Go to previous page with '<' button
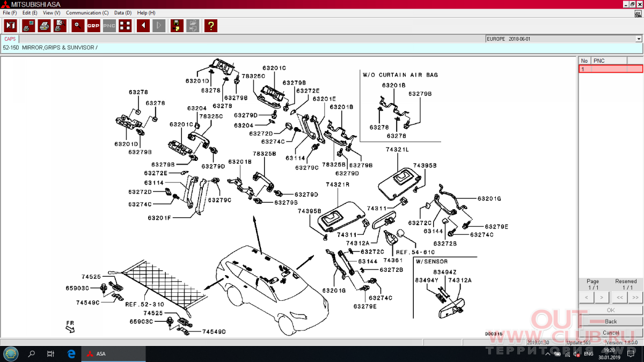 (x=586, y=297)
